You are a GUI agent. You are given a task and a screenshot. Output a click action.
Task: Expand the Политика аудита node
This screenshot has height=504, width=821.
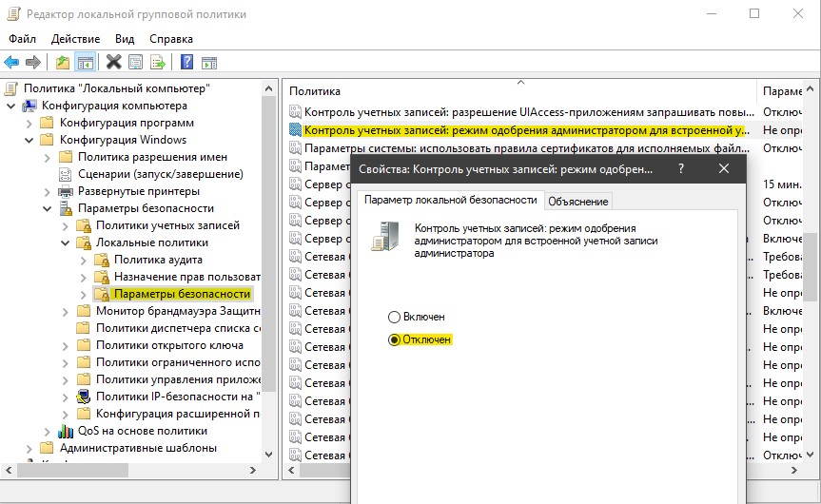pyautogui.click(x=84, y=261)
